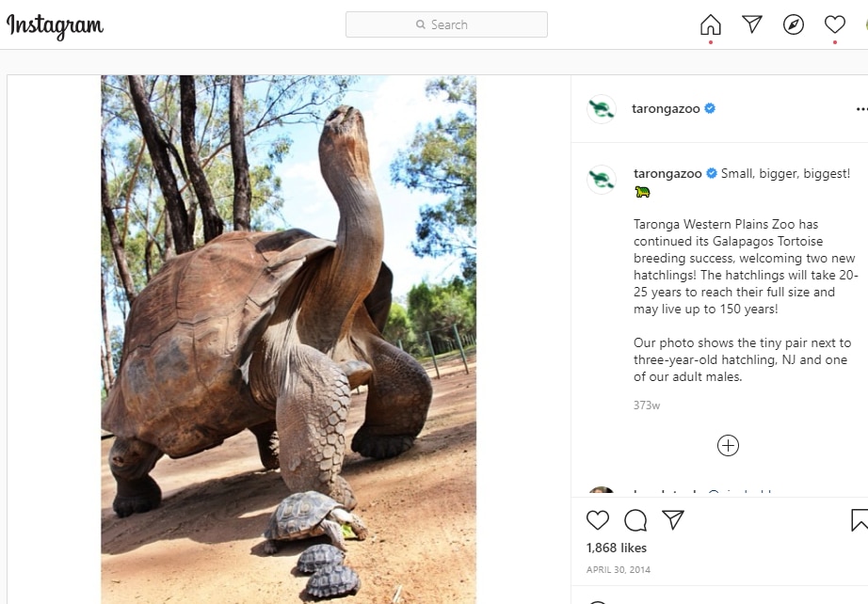Screen dimensions: 868x604
Task: Load more comments with plus circle
Action: (728, 446)
